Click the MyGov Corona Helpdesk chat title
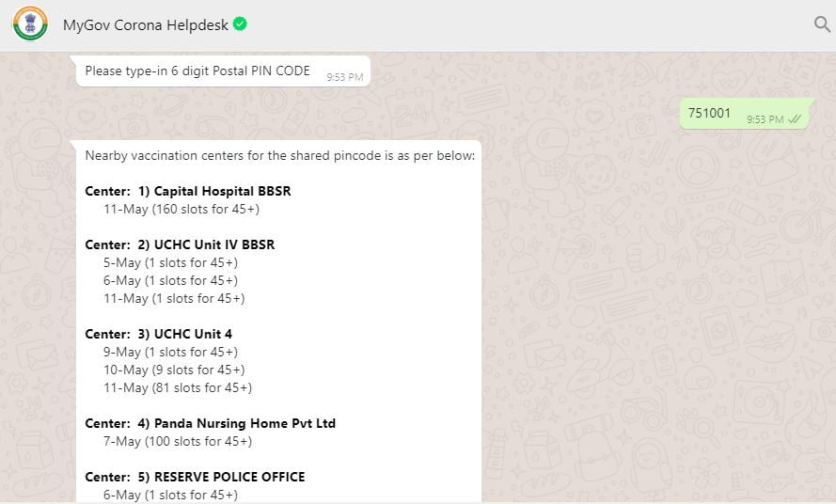836x504 pixels. (146, 25)
